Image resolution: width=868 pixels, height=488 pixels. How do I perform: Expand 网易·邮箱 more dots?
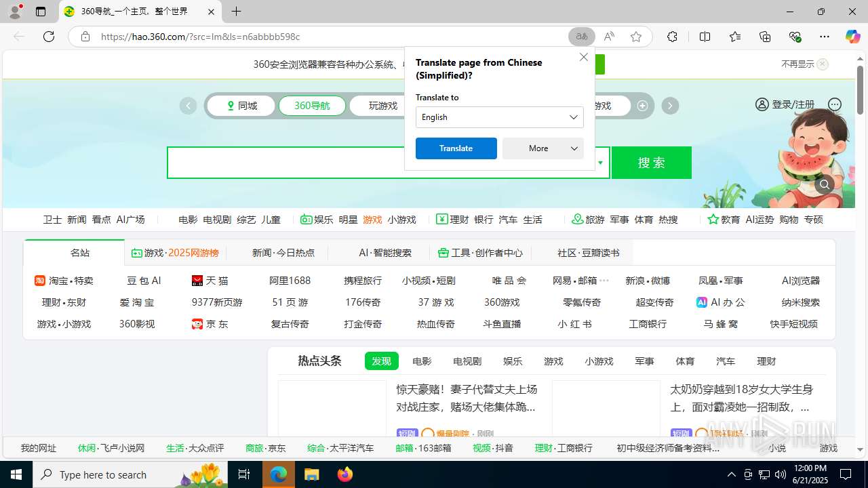[x=604, y=281]
